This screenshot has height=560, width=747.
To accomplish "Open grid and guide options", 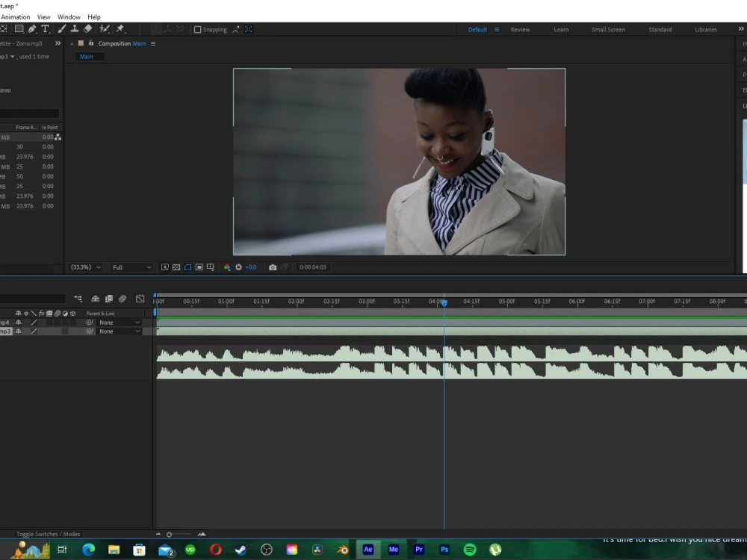I will 211,267.
